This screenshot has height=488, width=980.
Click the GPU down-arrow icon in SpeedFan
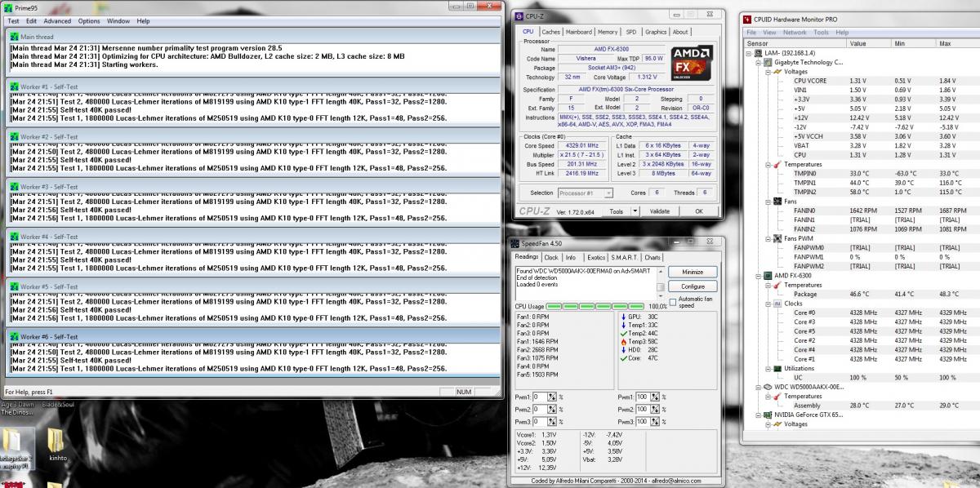click(623, 316)
